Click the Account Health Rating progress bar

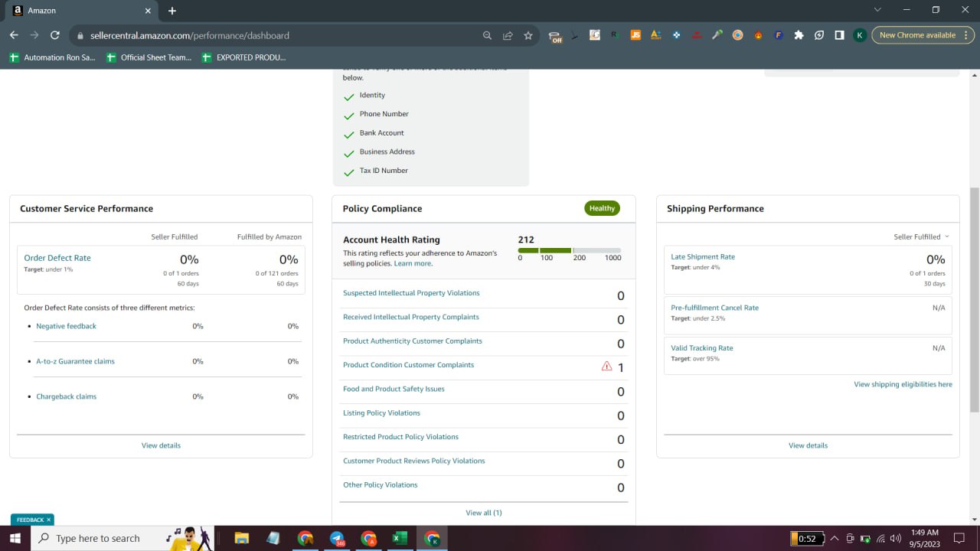click(x=570, y=250)
